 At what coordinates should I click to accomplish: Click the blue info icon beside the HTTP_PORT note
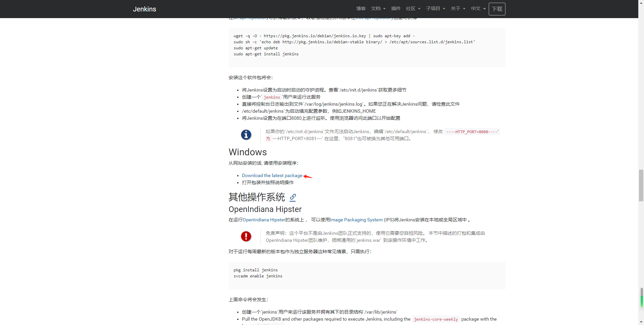[246, 135]
